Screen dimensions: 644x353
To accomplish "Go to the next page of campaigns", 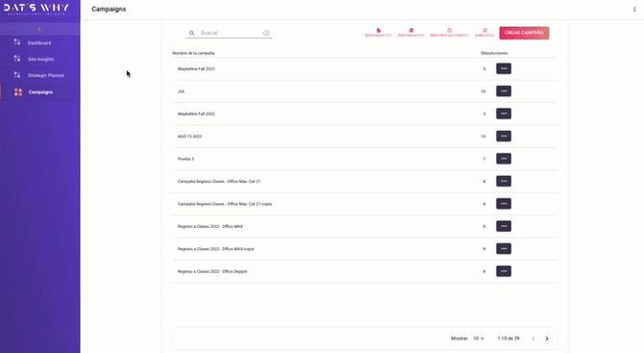I will point(547,339).
